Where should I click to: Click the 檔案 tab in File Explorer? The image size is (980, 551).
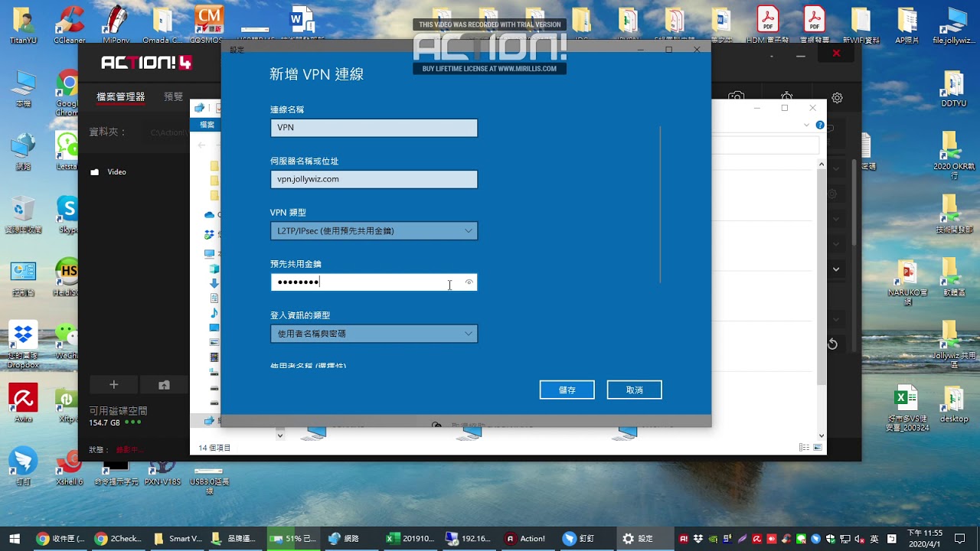[207, 125]
